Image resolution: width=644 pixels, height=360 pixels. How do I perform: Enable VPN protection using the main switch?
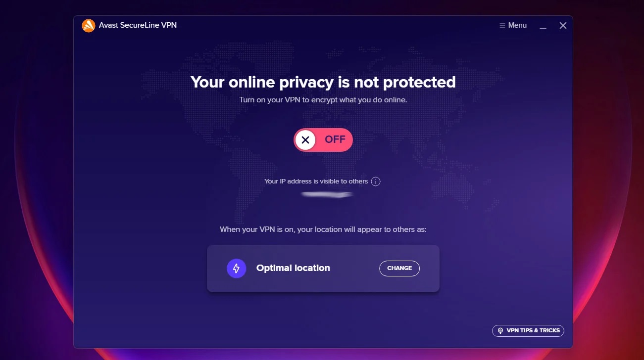[x=323, y=139]
